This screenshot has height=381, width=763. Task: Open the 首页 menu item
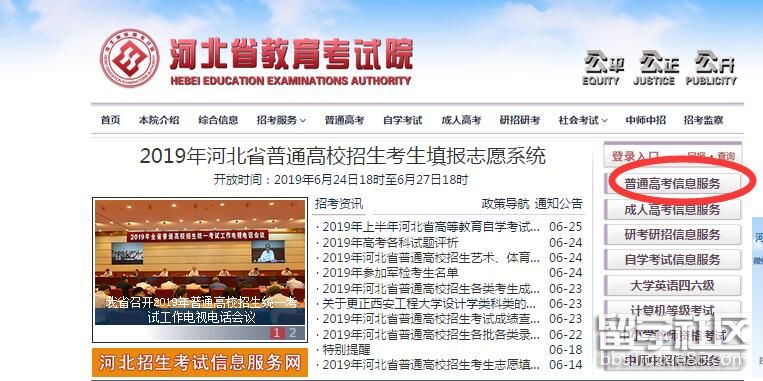[110, 120]
